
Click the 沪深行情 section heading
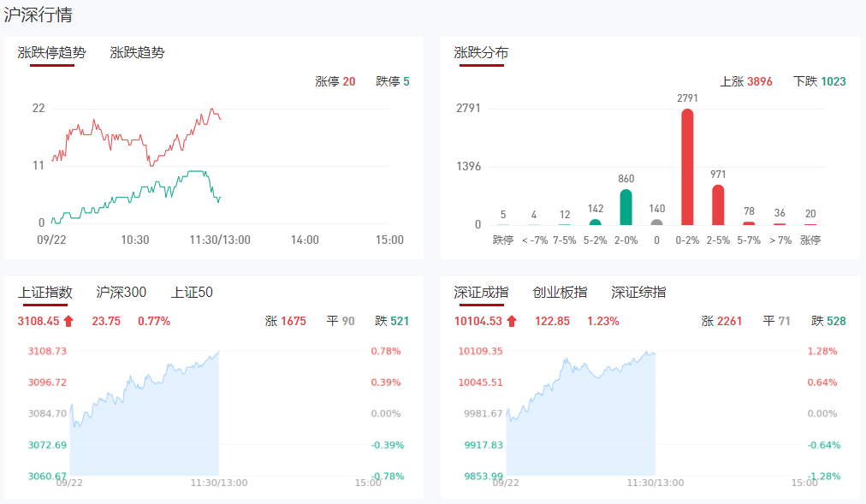[38, 15]
